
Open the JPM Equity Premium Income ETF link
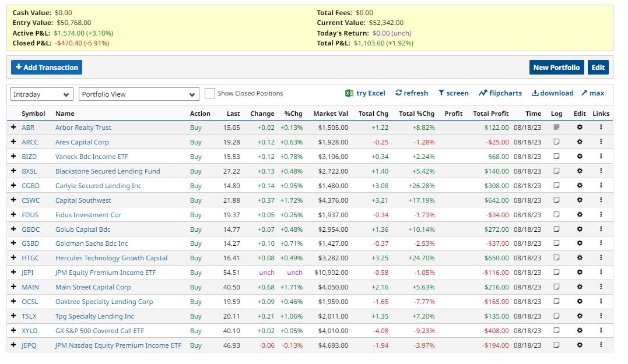(x=106, y=273)
